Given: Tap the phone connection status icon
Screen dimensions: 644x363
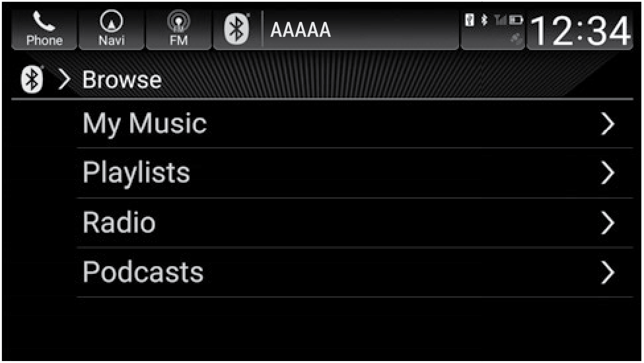Looking at the screenshot, I should (x=471, y=20).
